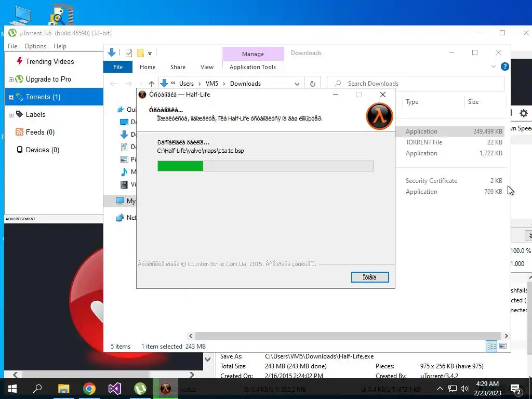Select the Security Certificate row

point(449,180)
